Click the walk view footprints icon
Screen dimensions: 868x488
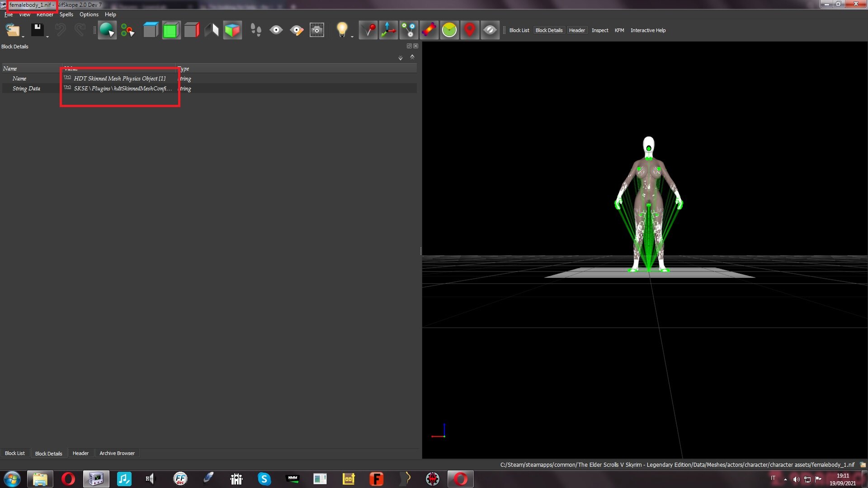(256, 30)
